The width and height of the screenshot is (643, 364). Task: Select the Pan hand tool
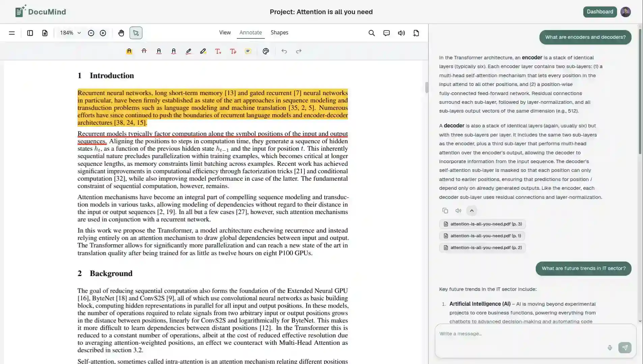pyautogui.click(x=121, y=33)
